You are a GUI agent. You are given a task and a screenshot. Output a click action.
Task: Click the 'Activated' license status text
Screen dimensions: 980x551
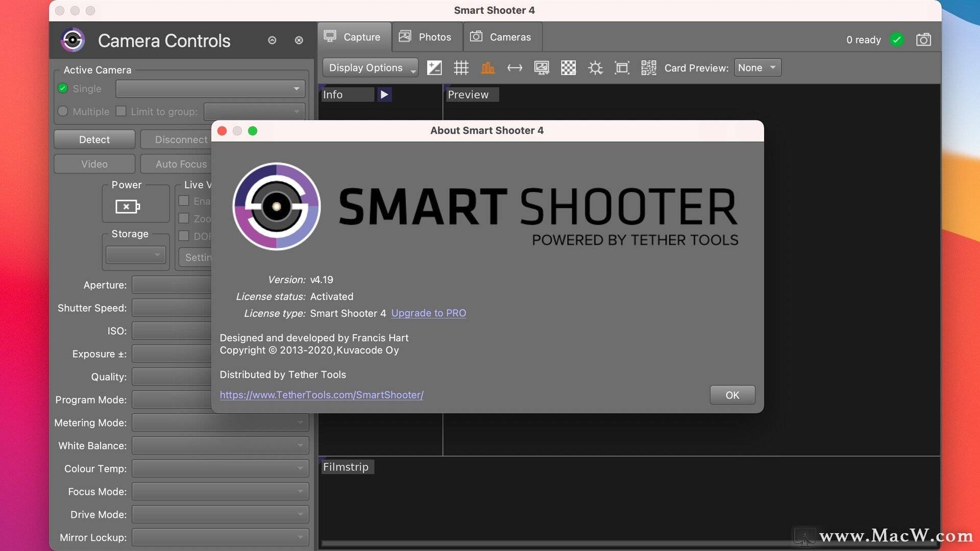click(332, 296)
